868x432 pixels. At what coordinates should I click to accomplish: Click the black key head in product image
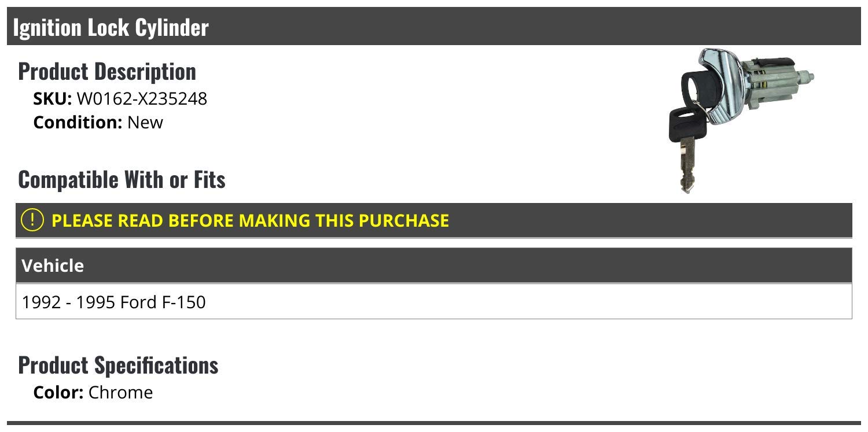[x=687, y=124]
